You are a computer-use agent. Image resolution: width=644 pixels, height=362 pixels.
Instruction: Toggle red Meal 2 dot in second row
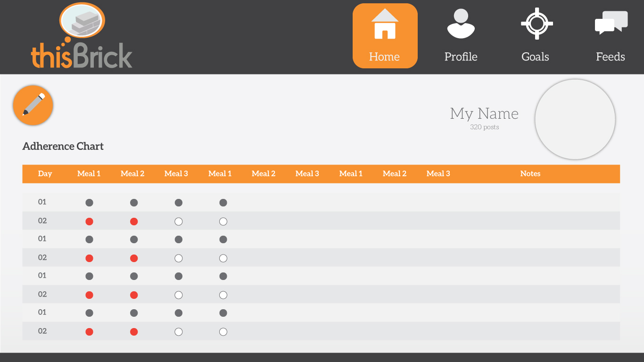click(x=134, y=222)
